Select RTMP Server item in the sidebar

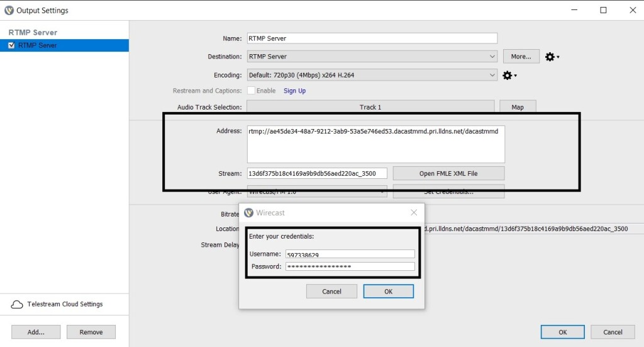click(65, 45)
